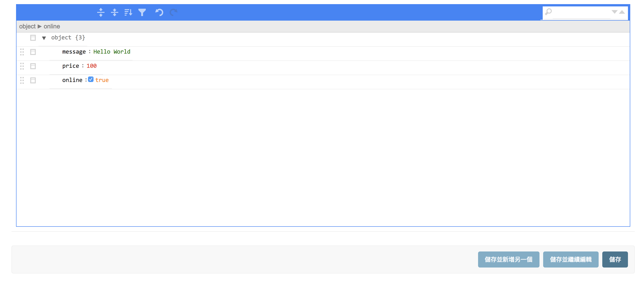Redo the last undone action

point(173,12)
